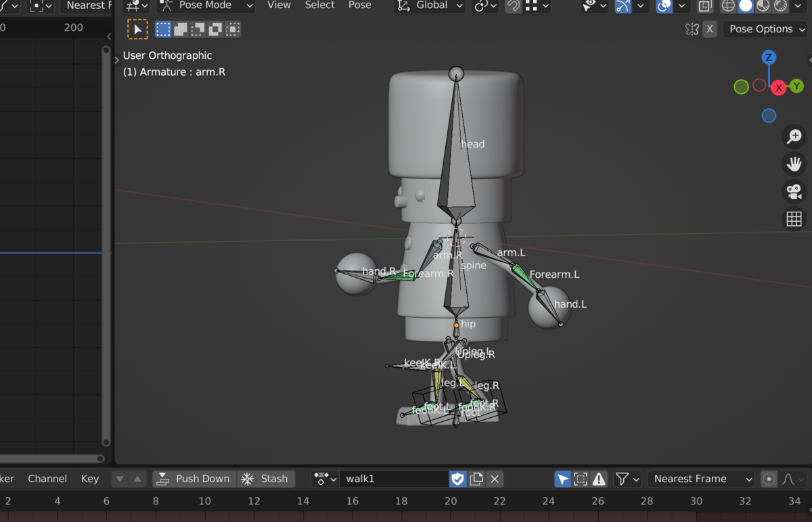Viewport: 812px width, 522px height.
Task: Switch to camera view using the camera icon
Action: (794, 191)
